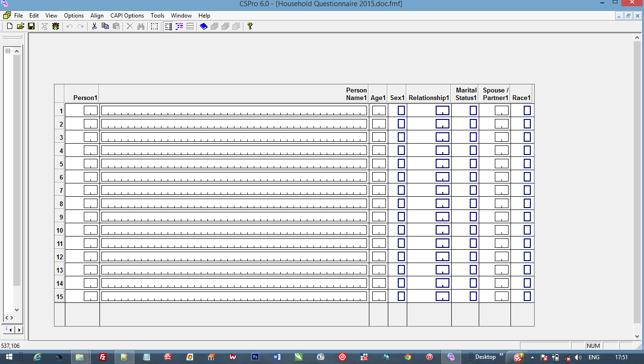Viewport: 644px width, 364px height.
Task: Click the Cut scissors icon
Action: 94,26
